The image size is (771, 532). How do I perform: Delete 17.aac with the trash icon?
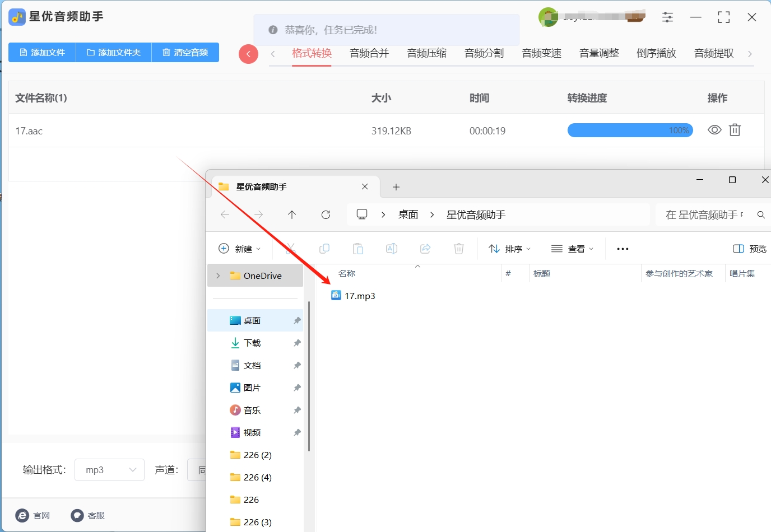tap(735, 130)
